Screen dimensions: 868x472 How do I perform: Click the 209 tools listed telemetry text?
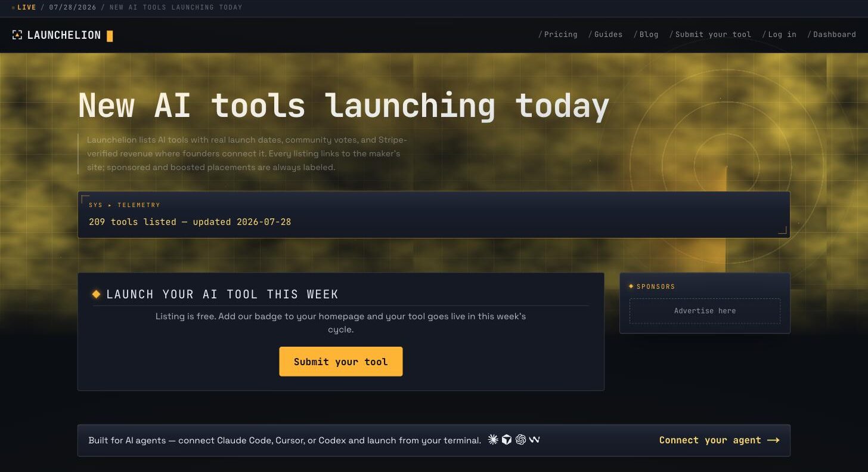point(190,222)
